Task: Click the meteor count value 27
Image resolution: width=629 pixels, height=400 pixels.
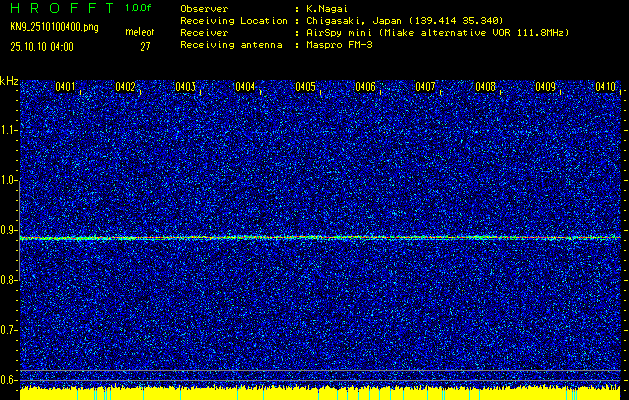Action: 145,47
